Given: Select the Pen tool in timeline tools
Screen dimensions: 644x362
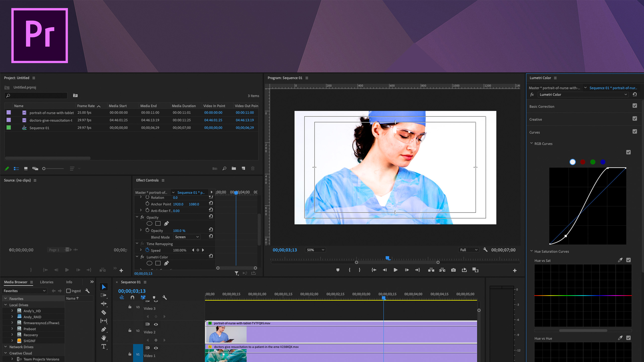Looking at the screenshot, I should click(x=104, y=329).
